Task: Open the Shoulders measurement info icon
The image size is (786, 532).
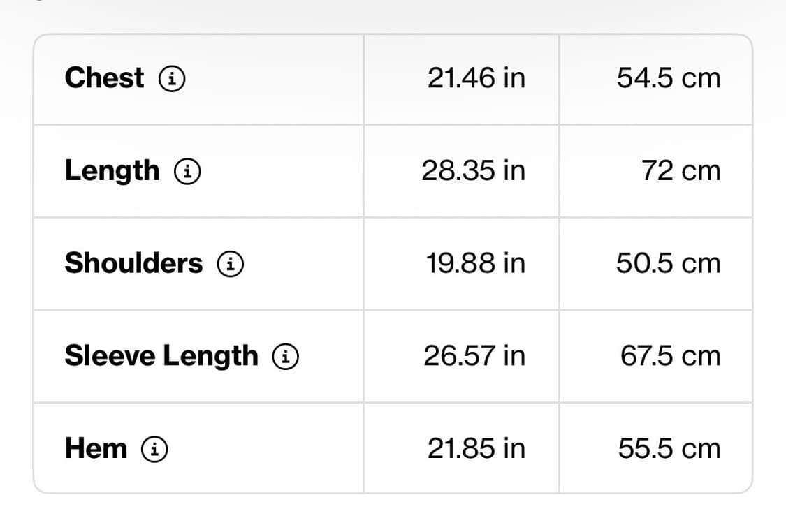Action: click(231, 263)
